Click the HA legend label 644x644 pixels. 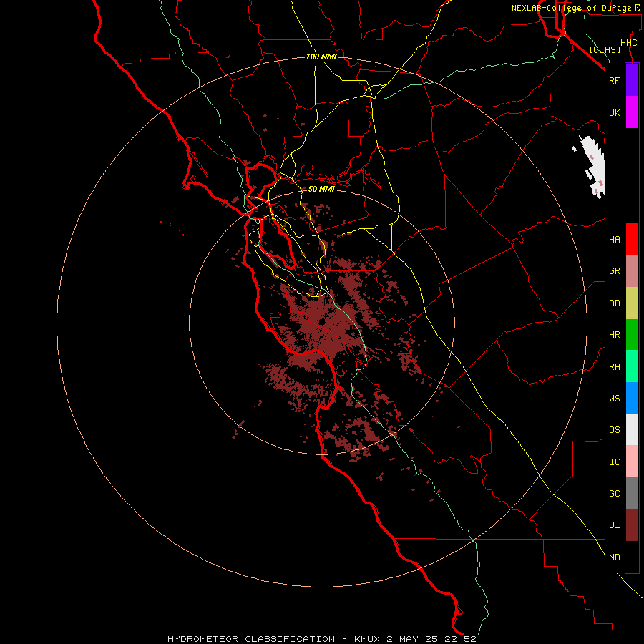click(x=614, y=240)
